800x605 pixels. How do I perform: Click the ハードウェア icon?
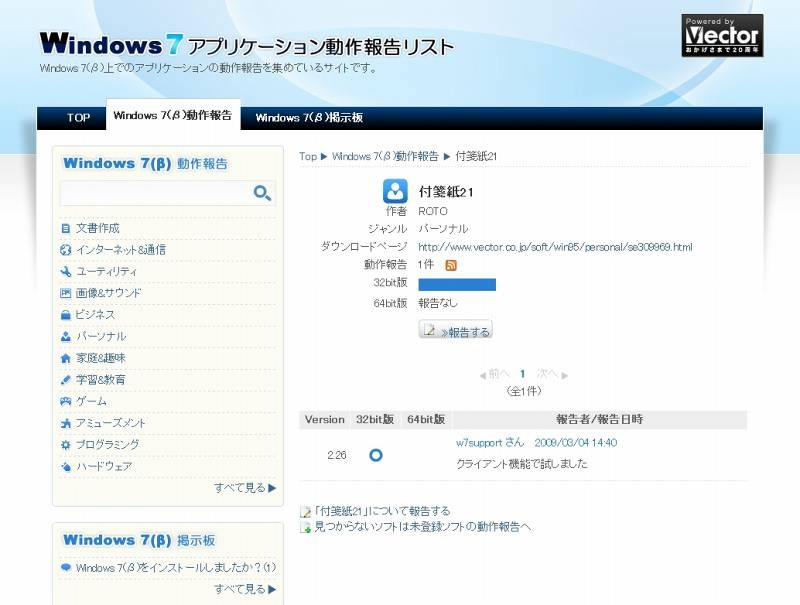click(65, 466)
